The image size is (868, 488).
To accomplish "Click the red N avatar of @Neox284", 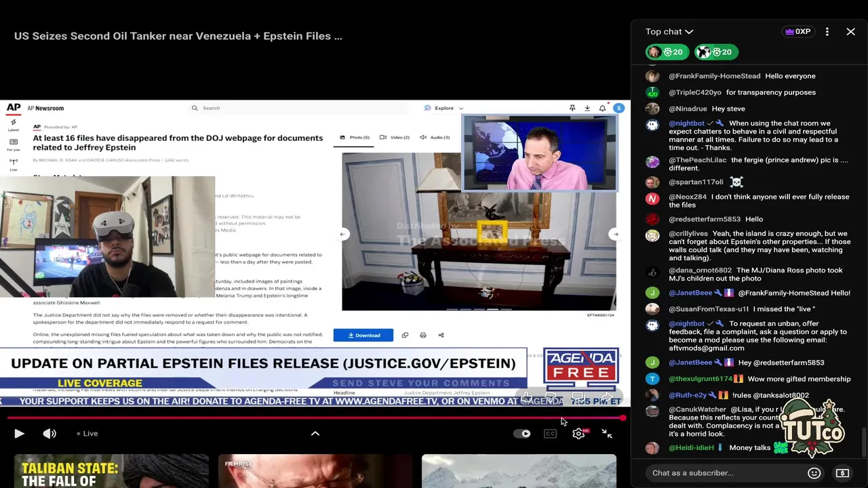I will point(652,199).
